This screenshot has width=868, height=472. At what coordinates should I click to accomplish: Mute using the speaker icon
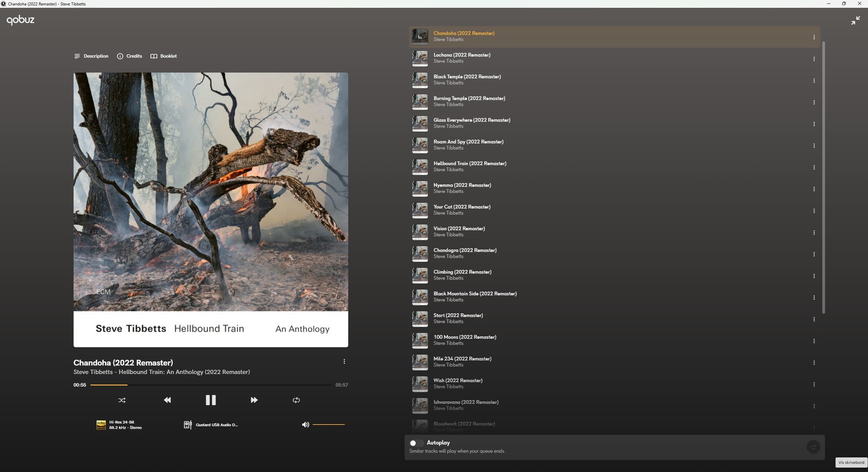[x=305, y=424]
